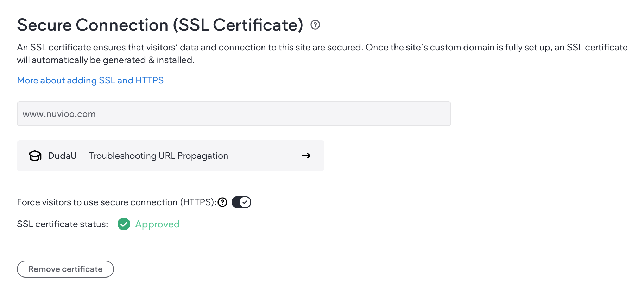Click the Approved SSL status text

coord(157,224)
